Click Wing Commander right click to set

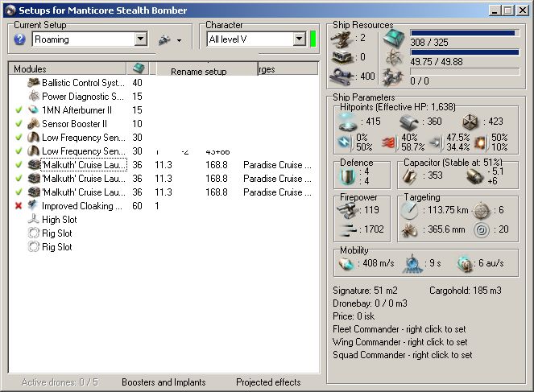tap(399, 342)
